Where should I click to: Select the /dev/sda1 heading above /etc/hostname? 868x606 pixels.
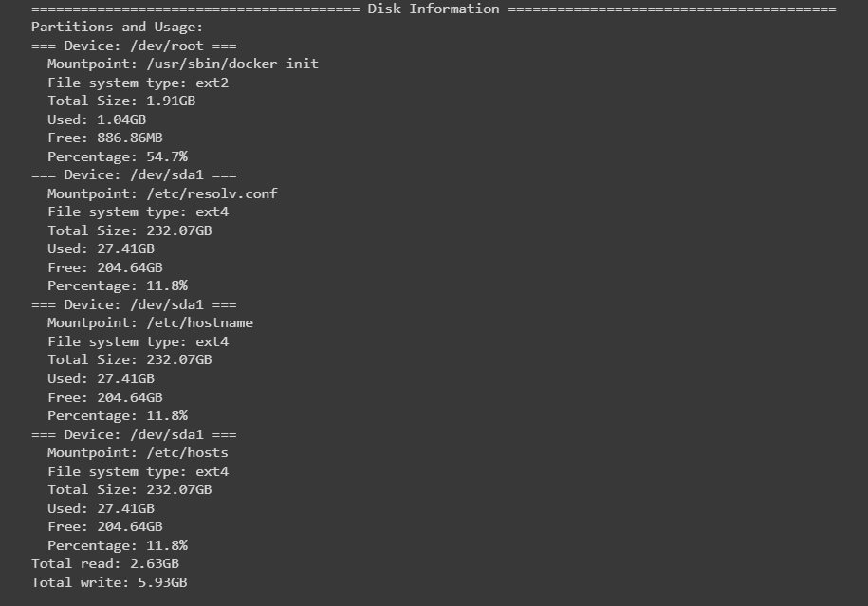(x=134, y=304)
